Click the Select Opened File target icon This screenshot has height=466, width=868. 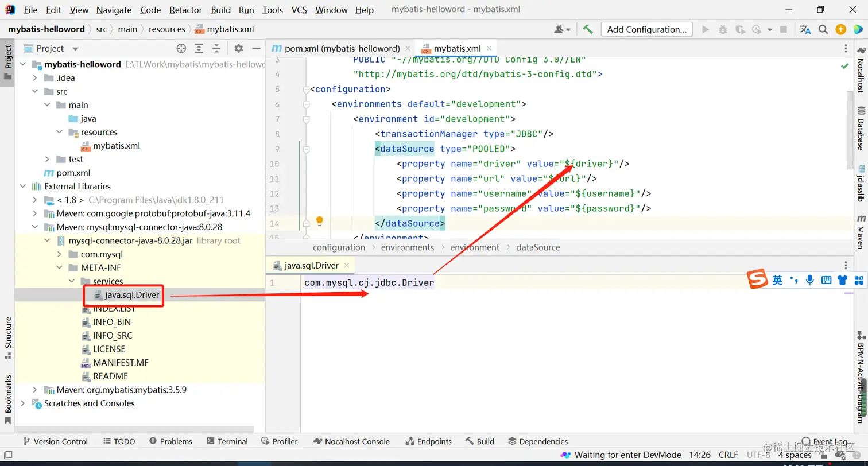coord(181,48)
